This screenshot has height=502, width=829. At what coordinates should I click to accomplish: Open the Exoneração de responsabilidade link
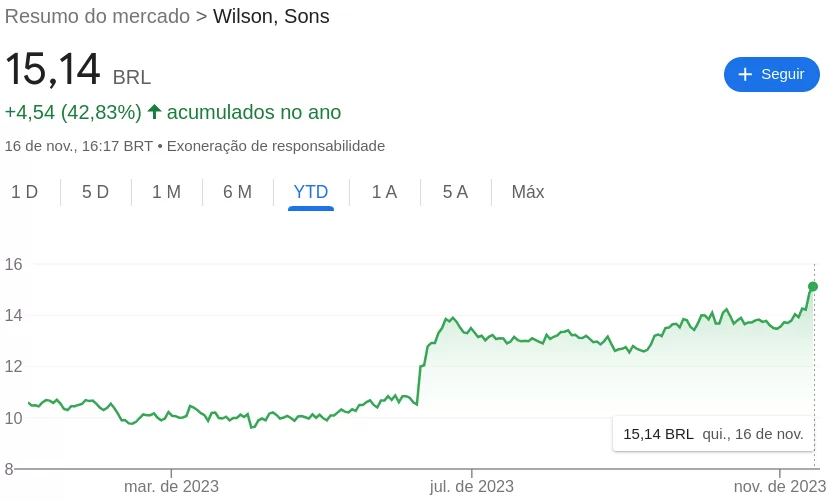click(x=276, y=146)
